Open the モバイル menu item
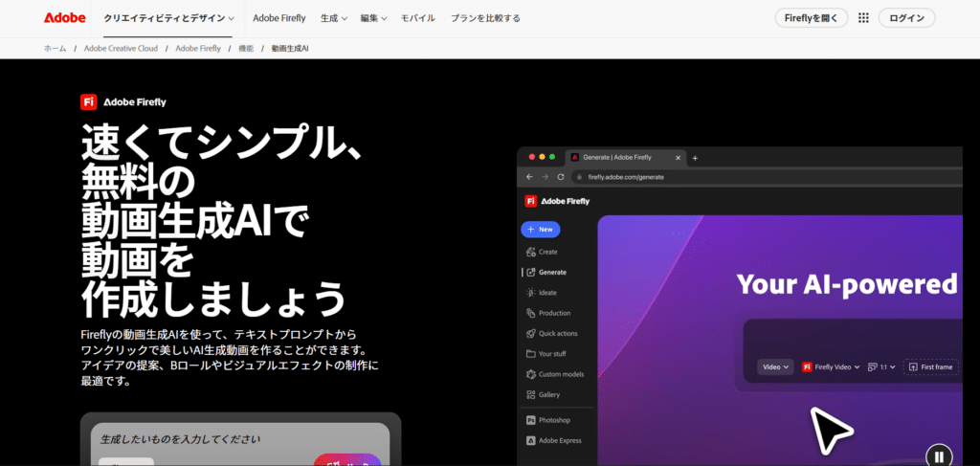 417,18
